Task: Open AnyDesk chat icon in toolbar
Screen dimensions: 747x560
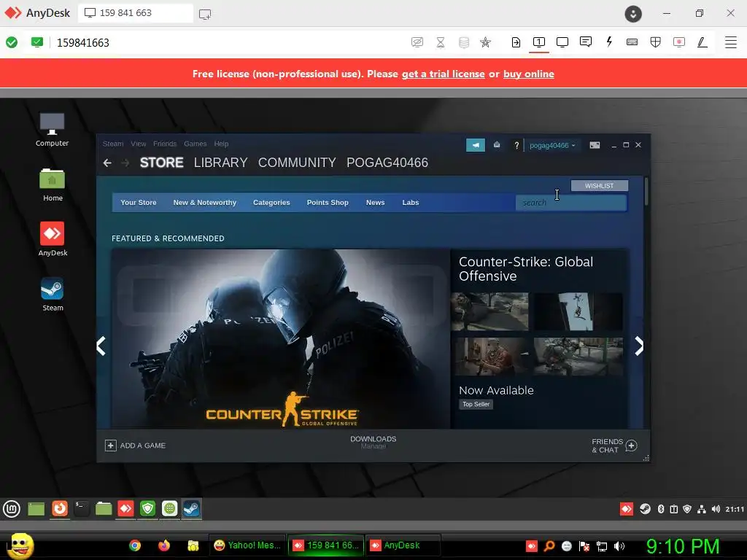Action: [x=586, y=42]
